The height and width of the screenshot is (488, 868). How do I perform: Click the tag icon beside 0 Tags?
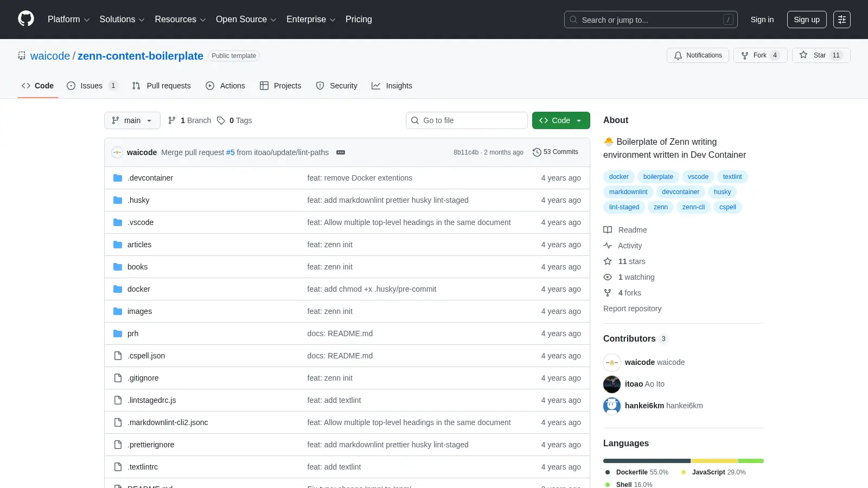[x=221, y=120]
